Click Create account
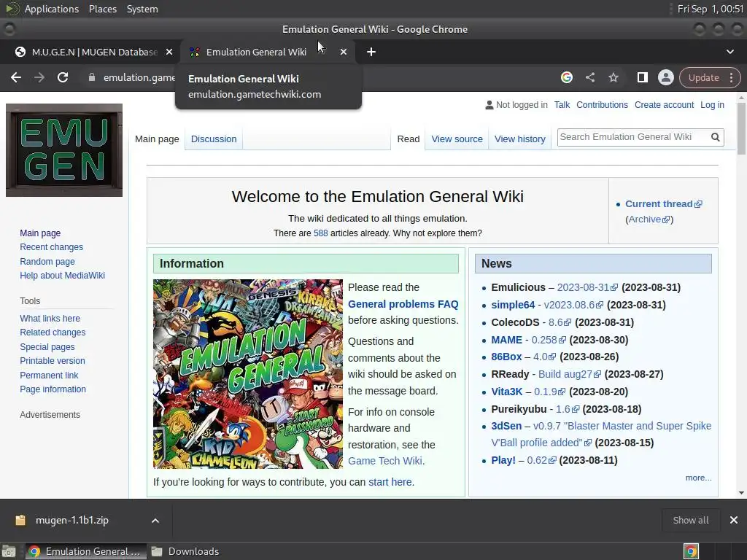747x560 pixels. pyautogui.click(x=664, y=105)
